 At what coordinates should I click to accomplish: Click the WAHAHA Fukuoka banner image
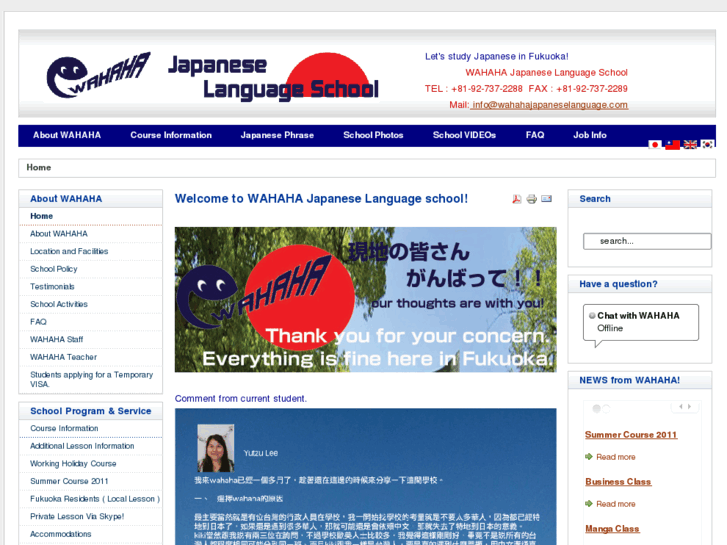365,300
